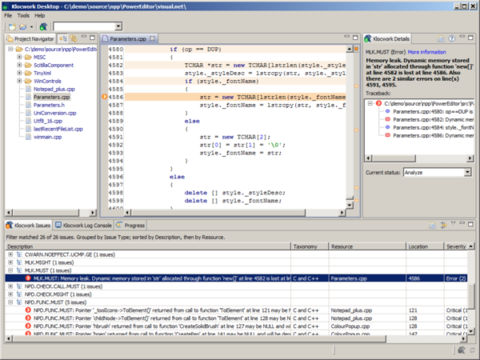Expand the WinControls folder in the tree
Viewport: 480px width, 360px height.
click(x=19, y=81)
